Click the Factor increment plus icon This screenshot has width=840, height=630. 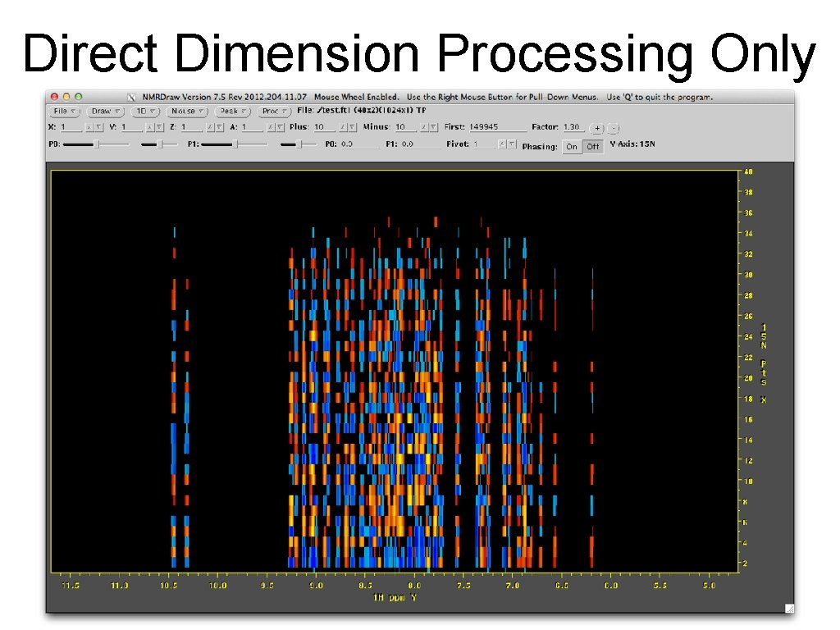[596, 128]
